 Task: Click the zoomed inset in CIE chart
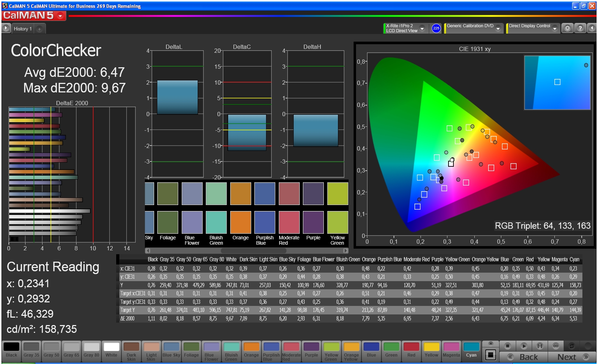557,83
